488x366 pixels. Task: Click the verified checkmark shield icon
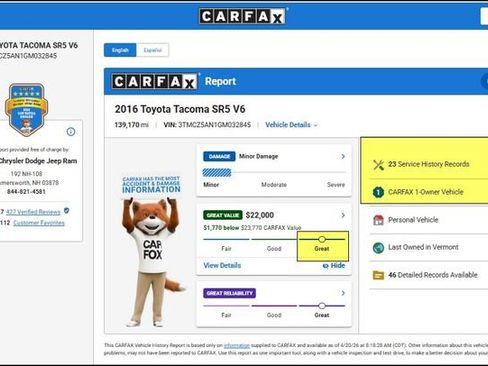[x=67, y=211]
